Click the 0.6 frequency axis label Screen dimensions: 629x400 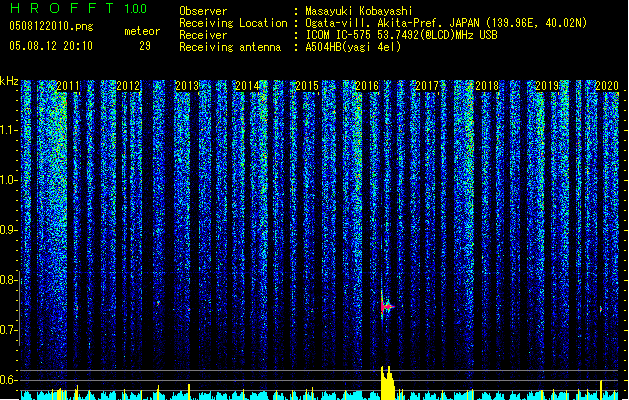click(x=8, y=380)
